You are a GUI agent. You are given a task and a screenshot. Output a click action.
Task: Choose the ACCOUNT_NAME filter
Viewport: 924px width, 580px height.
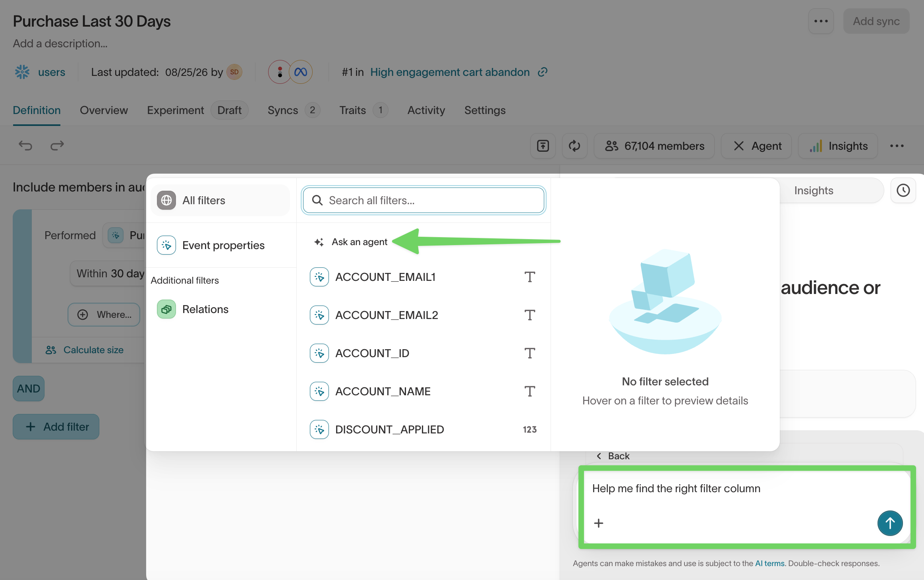tap(423, 391)
